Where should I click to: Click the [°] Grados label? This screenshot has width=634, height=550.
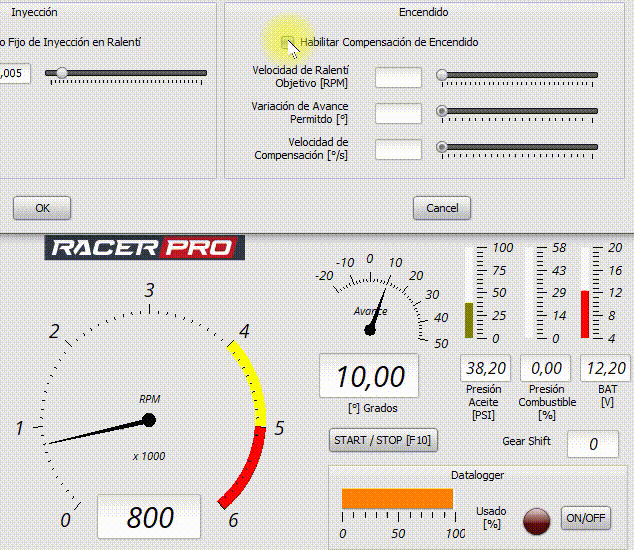click(x=373, y=408)
